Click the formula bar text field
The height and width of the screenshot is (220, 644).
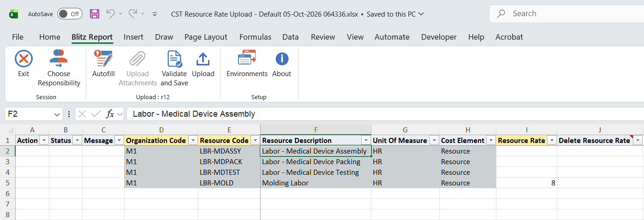(384, 114)
